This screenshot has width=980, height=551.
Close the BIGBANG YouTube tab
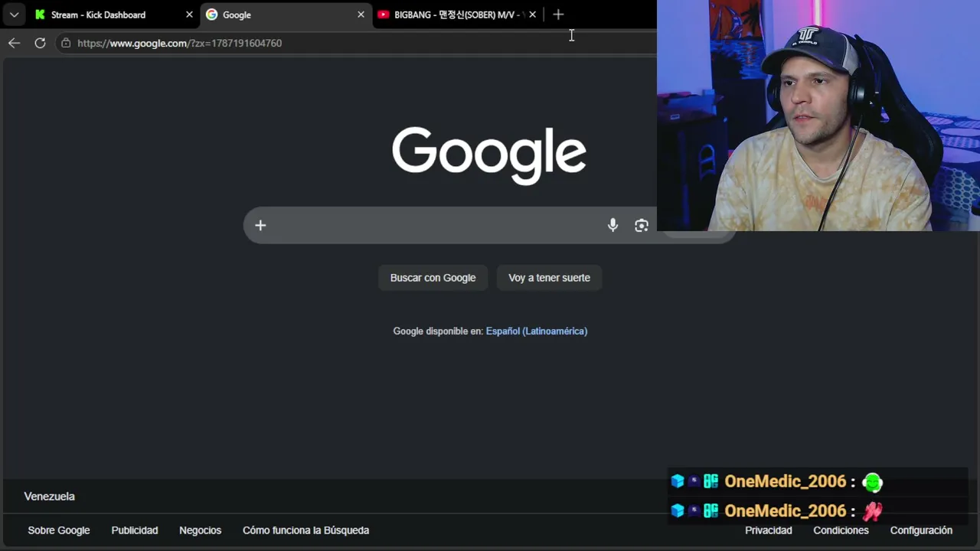click(532, 15)
